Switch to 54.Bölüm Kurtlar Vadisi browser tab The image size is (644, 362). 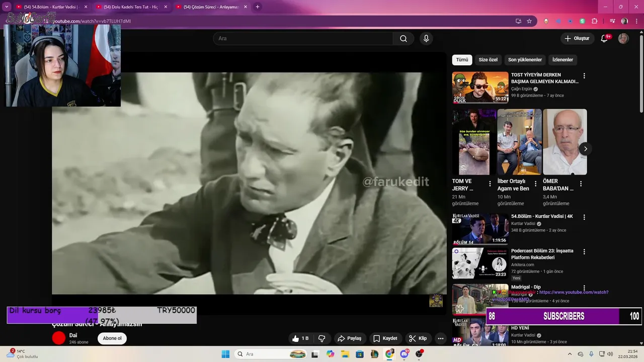click(50, 7)
